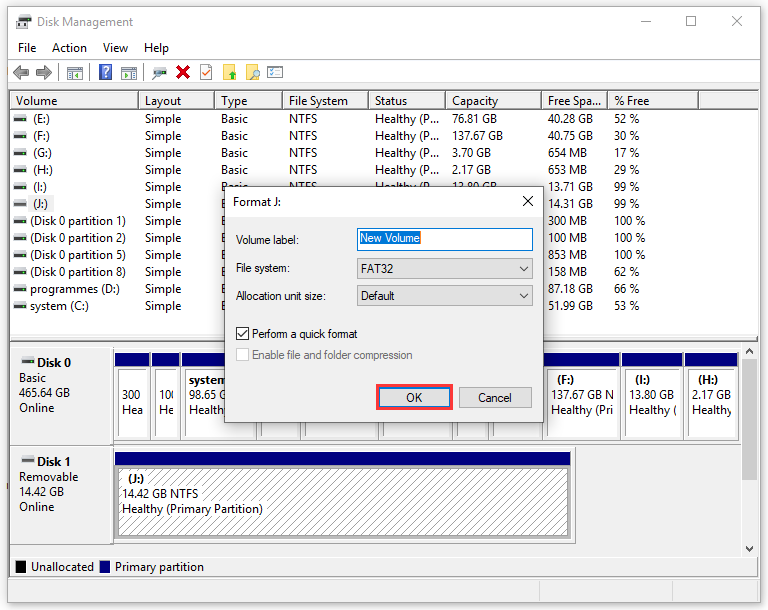Sort by Volume column header
Screen dimensions: 768x610
pyautogui.click(x=74, y=100)
